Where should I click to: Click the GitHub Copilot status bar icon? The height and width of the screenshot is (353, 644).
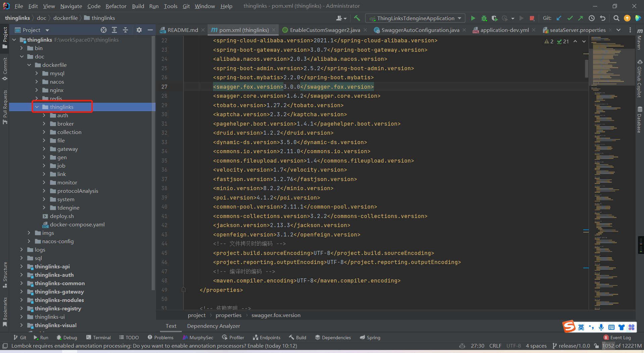(x=462, y=346)
